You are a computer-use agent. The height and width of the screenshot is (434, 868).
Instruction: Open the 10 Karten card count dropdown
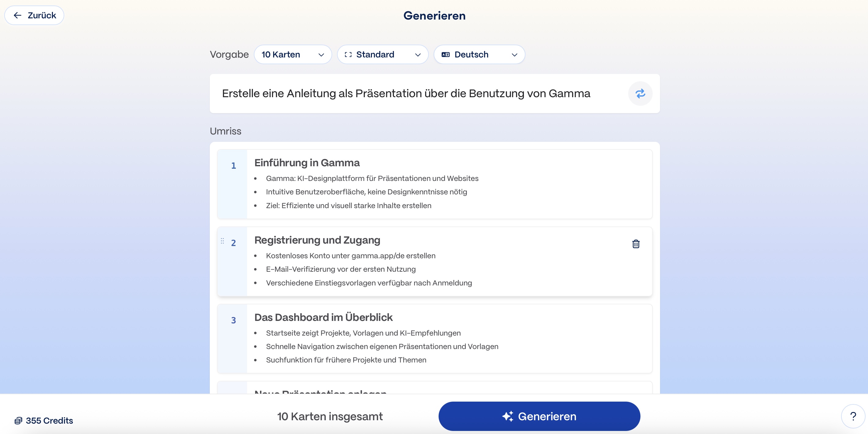tap(292, 54)
